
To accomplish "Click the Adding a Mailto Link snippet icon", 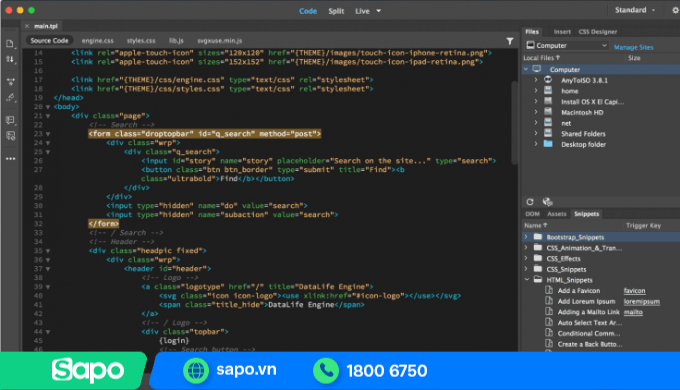I will tap(549, 311).
